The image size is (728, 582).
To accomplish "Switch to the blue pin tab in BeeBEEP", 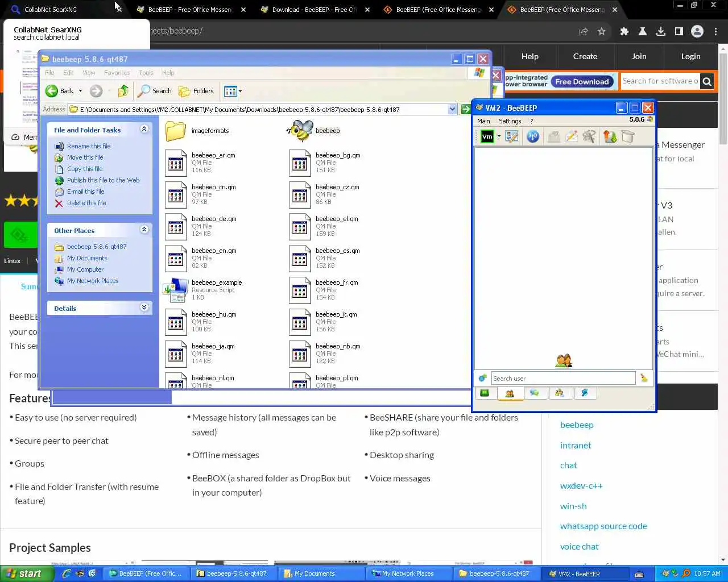I will (585, 393).
